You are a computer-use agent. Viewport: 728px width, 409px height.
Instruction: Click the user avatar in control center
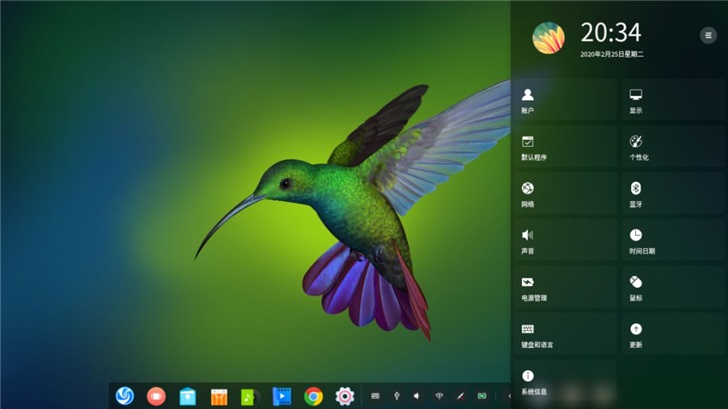point(548,38)
